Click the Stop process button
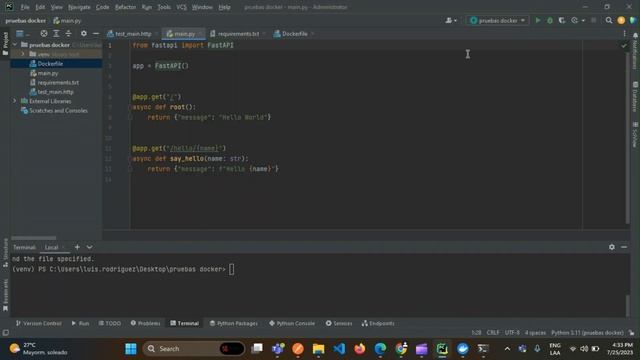 pyautogui.click(x=594, y=20)
